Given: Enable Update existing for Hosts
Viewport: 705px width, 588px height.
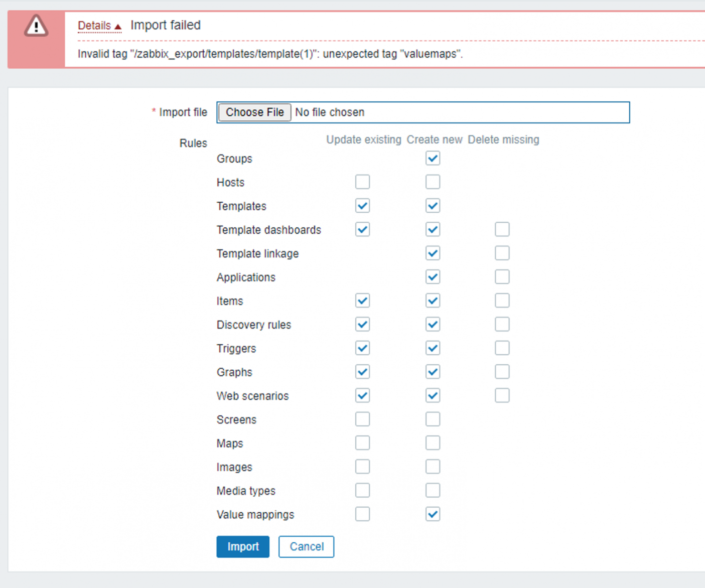Looking at the screenshot, I should [x=362, y=182].
